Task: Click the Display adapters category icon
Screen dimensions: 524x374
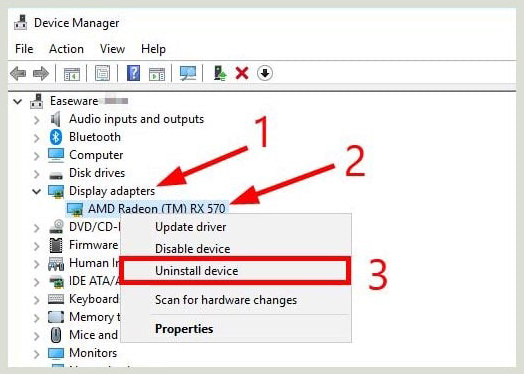Action: click(56, 192)
